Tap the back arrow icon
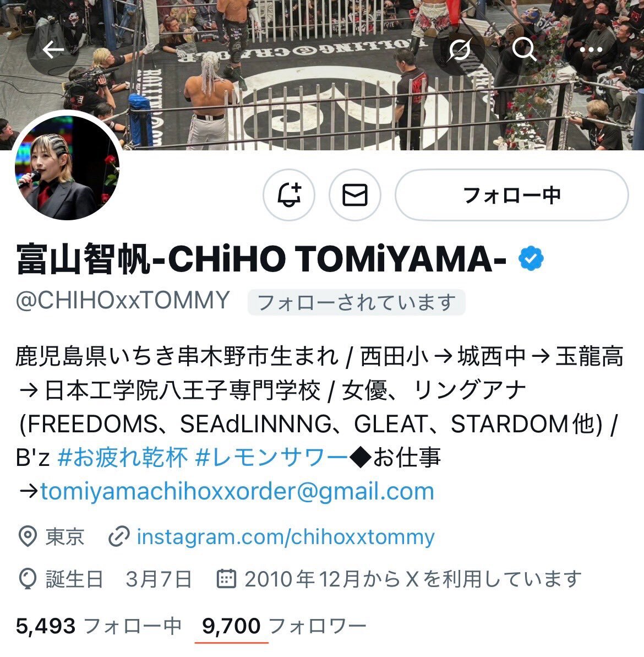This screenshot has height=657, width=644. [x=53, y=50]
